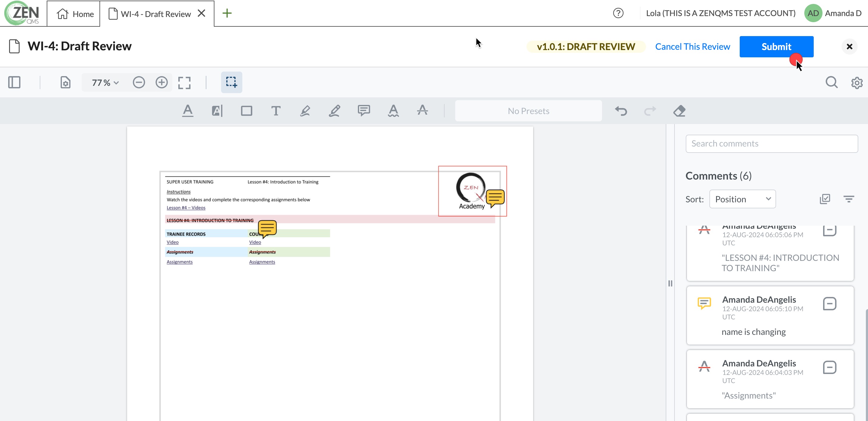Screen dimensions: 868x421
Task: Click the struck-through LESSON #4 heading
Action: pyautogui.click(x=210, y=220)
